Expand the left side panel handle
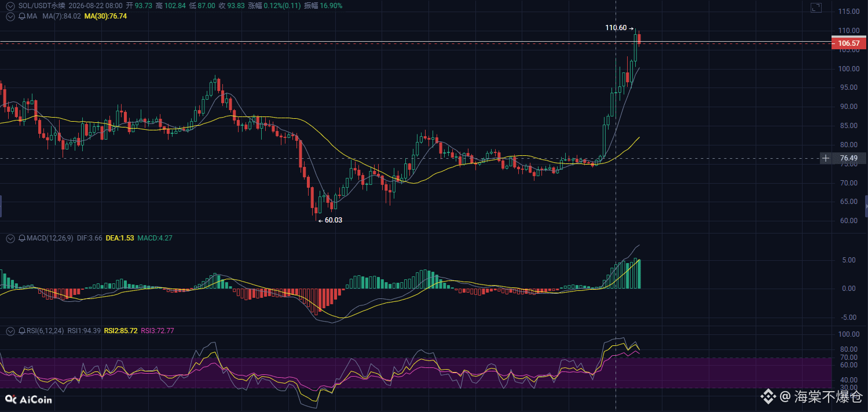This screenshot has width=868, height=412. (x=1, y=206)
